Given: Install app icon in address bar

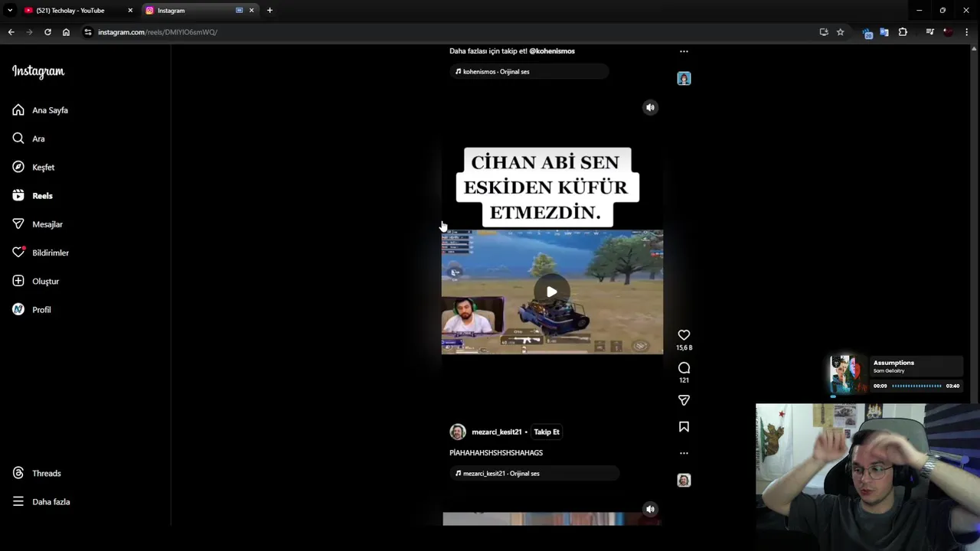Looking at the screenshot, I should pos(824,32).
